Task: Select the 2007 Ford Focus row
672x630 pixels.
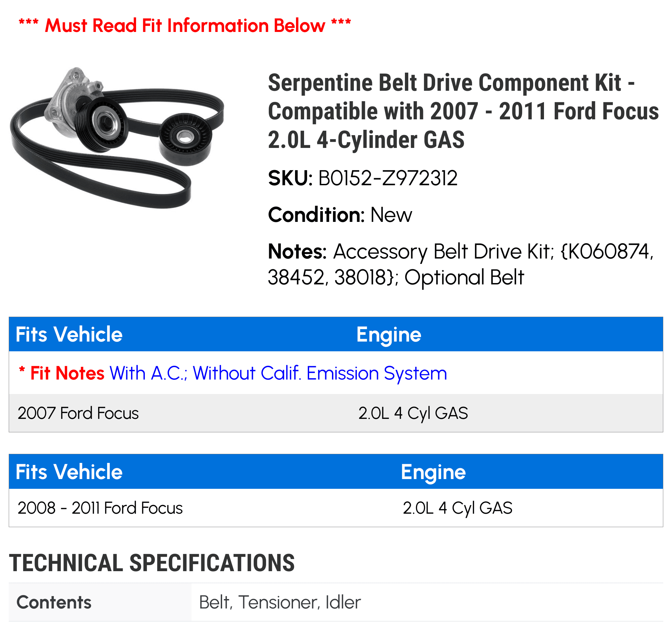Action: point(336,413)
